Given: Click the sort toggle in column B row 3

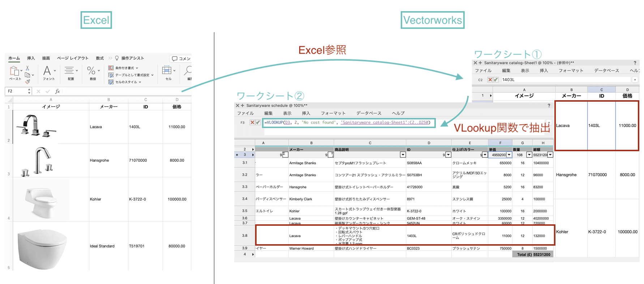Looking at the screenshot, I should (331, 154).
